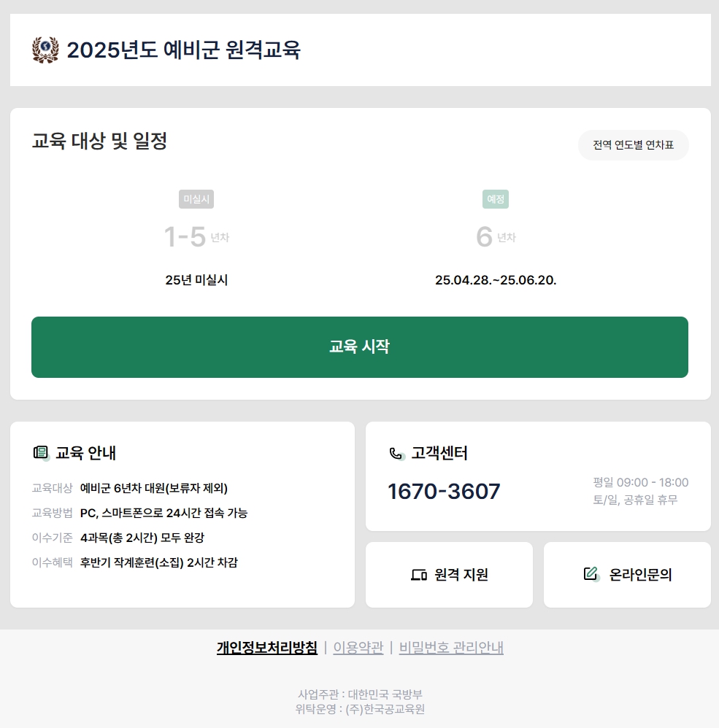Select the 1-5 년차 schedule item
This screenshot has height=728, width=719.
click(196, 239)
